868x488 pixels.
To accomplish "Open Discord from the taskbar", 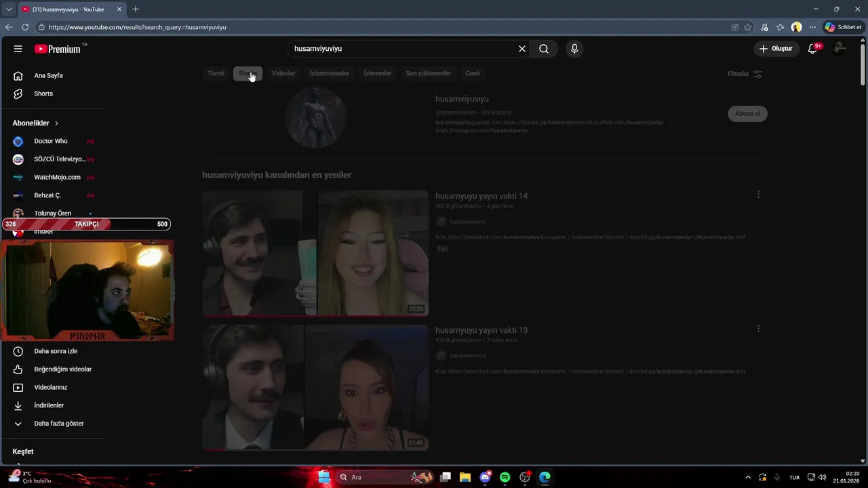I will [x=485, y=477].
